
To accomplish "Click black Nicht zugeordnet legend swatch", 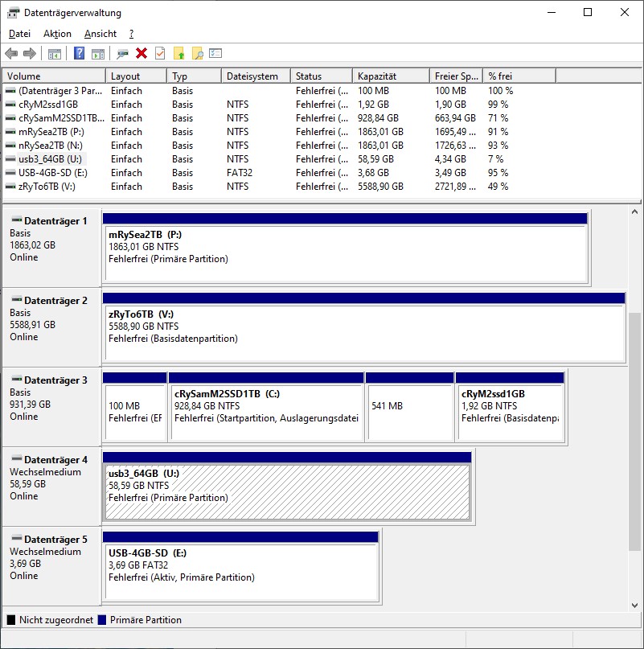I will pos(11,619).
